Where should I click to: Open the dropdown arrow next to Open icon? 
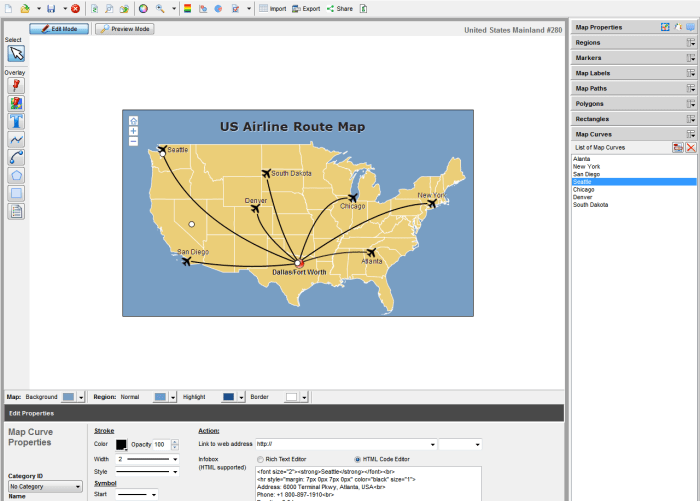point(39,8)
